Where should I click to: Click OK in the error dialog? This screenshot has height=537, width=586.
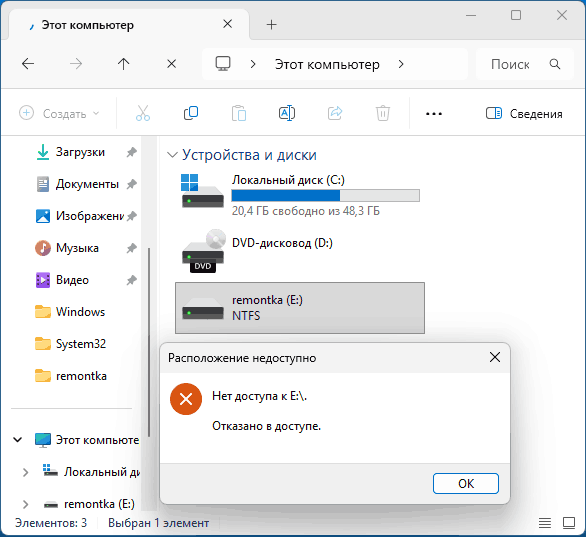[466, 484]
